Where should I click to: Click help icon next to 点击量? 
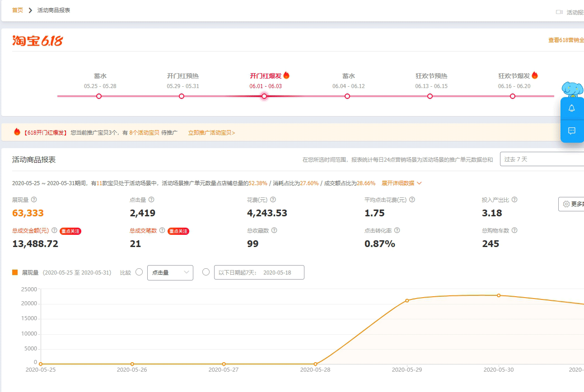tap(151, 200)
